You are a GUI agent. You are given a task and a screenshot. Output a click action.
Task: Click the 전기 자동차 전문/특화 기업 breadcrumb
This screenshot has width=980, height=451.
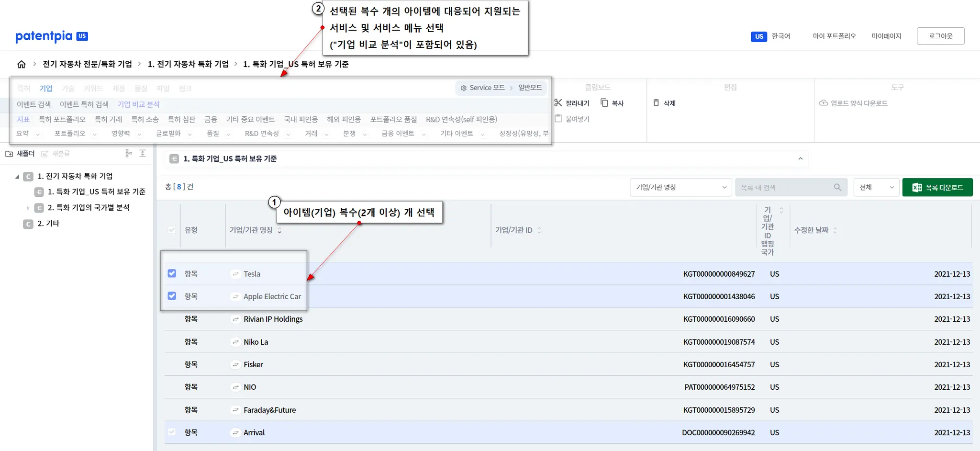(87, 64)
